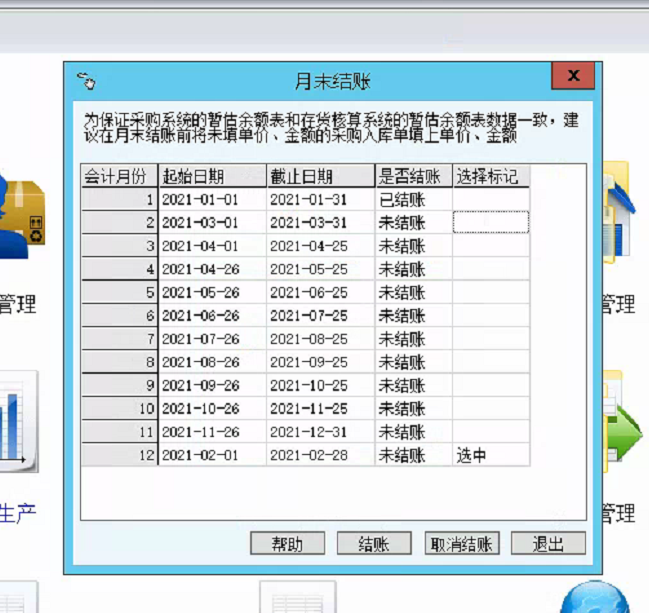Click the 起始日期 column header
The image size is (649, 613).
[x=212, y=176]
